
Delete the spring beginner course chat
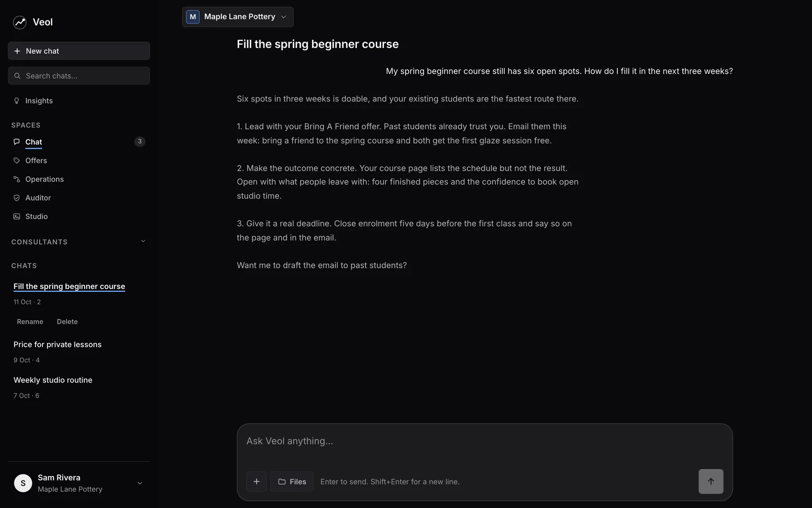67,322
